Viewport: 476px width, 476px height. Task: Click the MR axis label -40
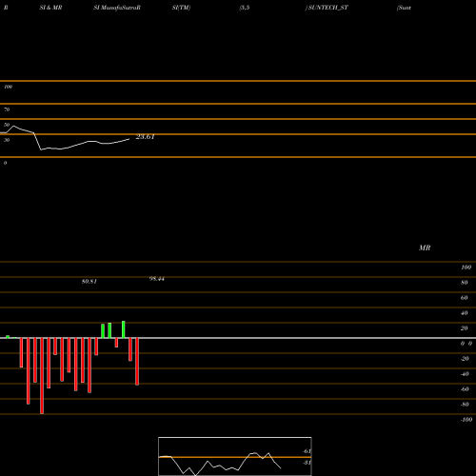(x=465, y=374)
